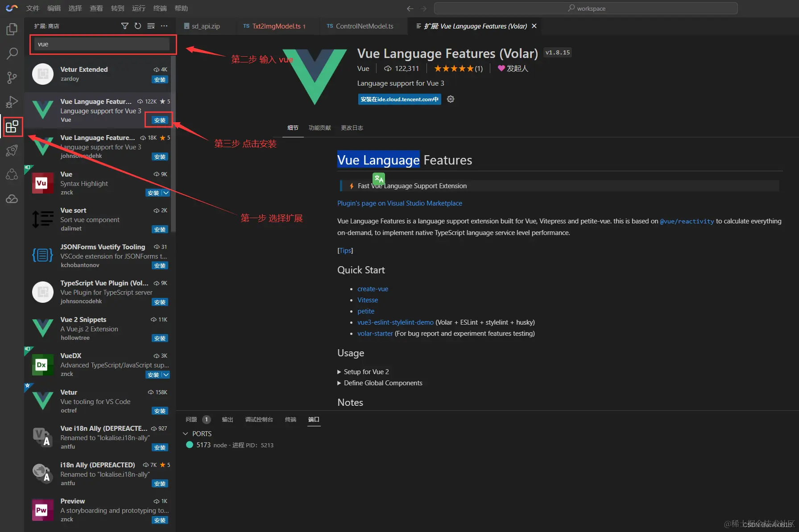This screenshot has height=532, width=799.
Task: Open extensions panel more actions menu
Action: [164, 26]
